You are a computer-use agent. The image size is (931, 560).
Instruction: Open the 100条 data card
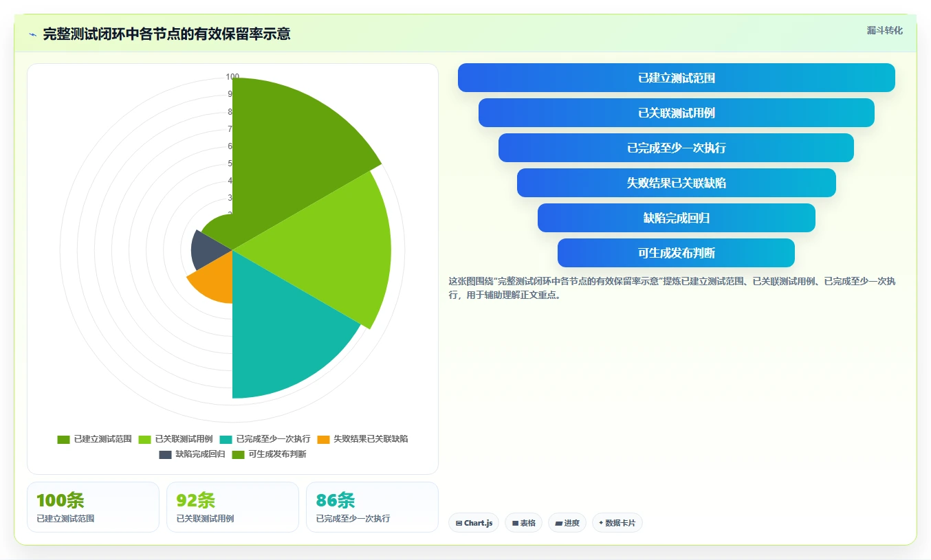[x=93, y=507]
